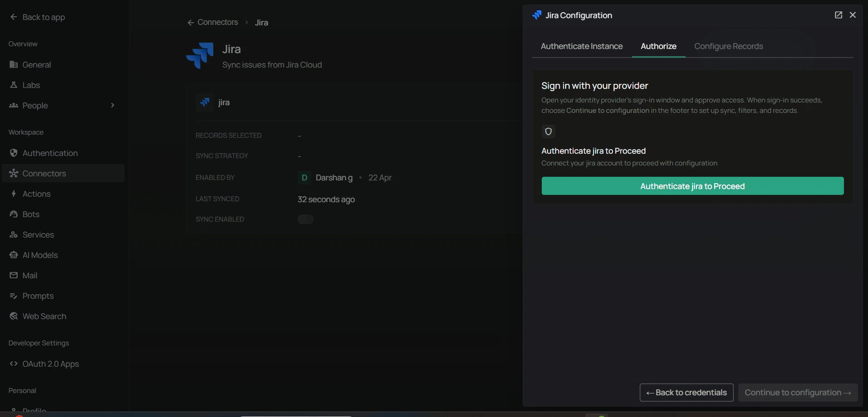Click 'Sync issues from Jira Cloud' subtitle
868x417 pixels.
pyautogui.click(x=272, y=65)
